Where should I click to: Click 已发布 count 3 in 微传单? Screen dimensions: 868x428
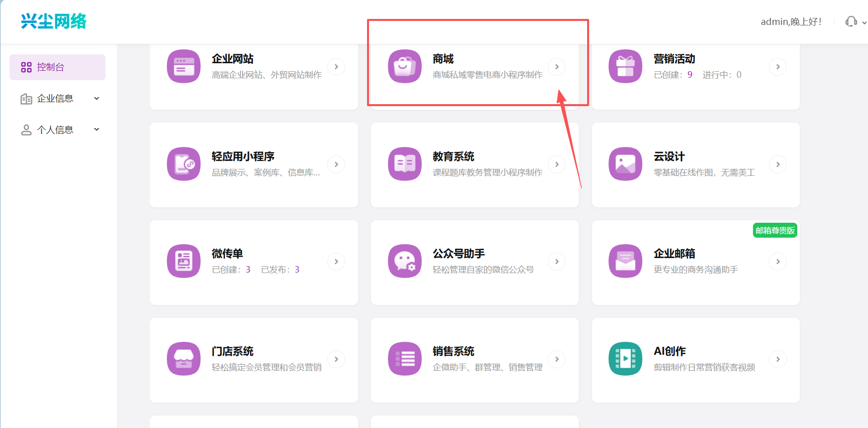(x=297, y=270)
